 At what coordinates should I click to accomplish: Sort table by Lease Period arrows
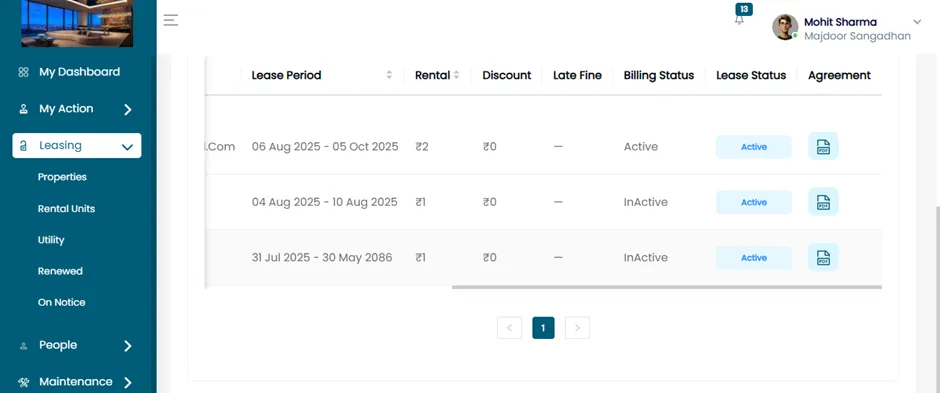pos(389,75)
